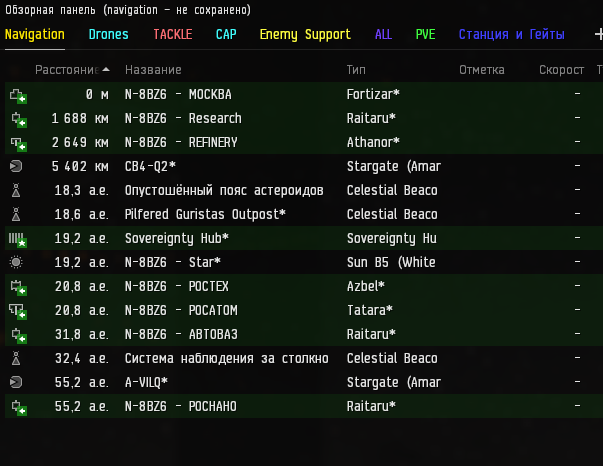Select N-8BZ6 - РОСНАНО entry
Viewport: 603px width, 466px height.
[181, 406]
